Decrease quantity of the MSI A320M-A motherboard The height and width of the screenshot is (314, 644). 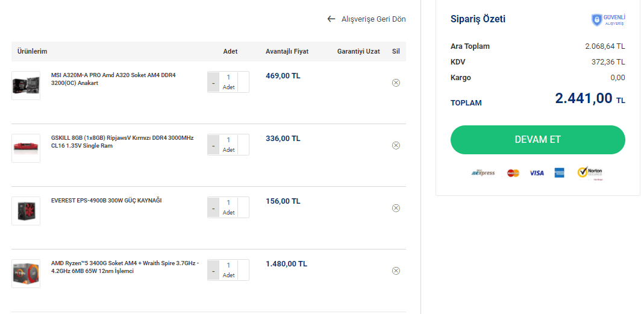tap(213, 83)
